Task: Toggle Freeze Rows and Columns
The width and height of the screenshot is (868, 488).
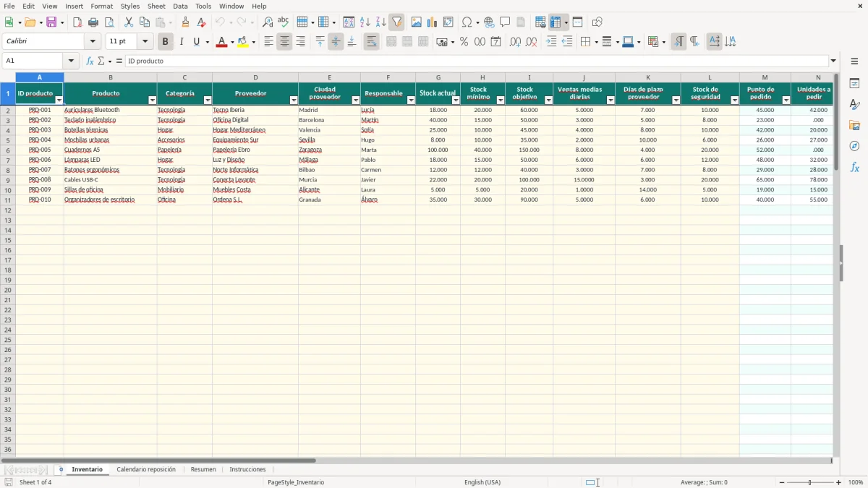Action: 556,22
